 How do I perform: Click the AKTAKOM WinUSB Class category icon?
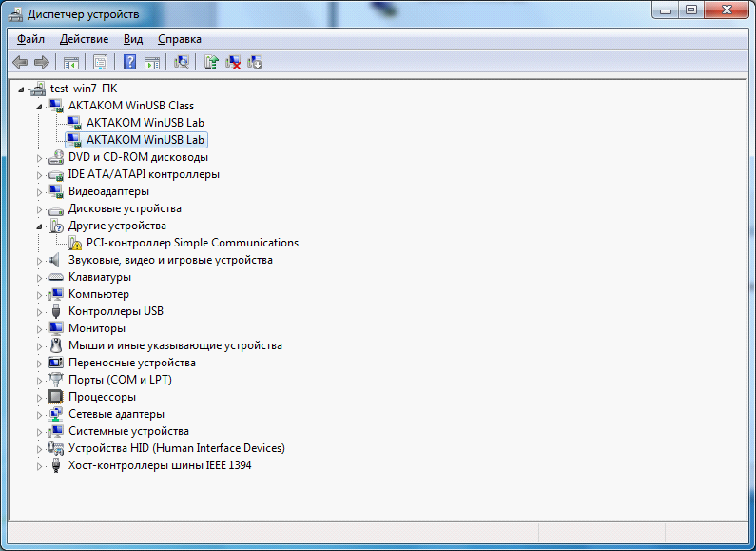click(56, 106)
